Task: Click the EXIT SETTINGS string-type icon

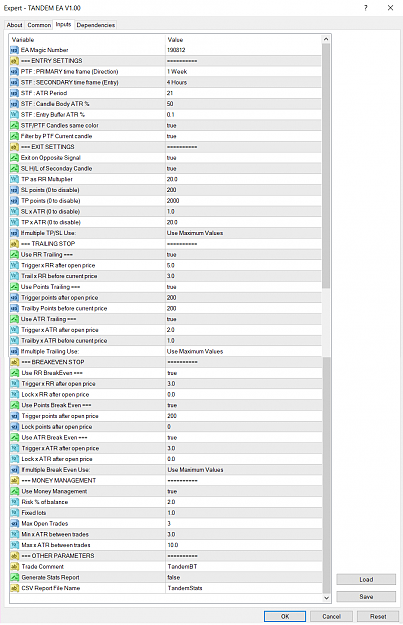Action: coord(14,147)
